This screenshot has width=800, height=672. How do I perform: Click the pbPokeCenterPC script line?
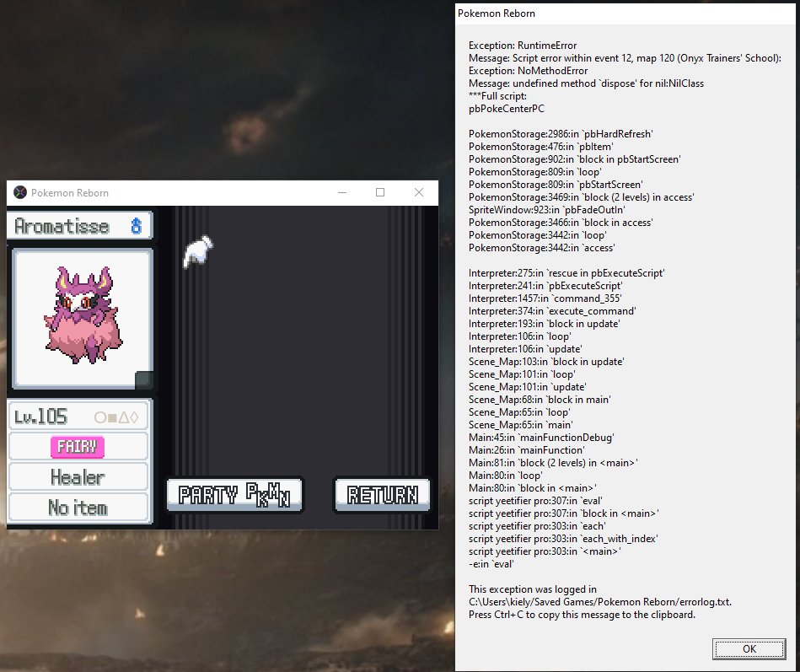click(507, 109)
